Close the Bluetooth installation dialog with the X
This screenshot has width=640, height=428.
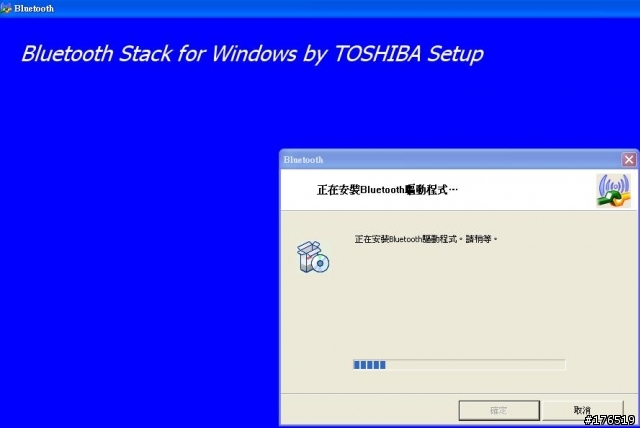(x=629, y=160)
